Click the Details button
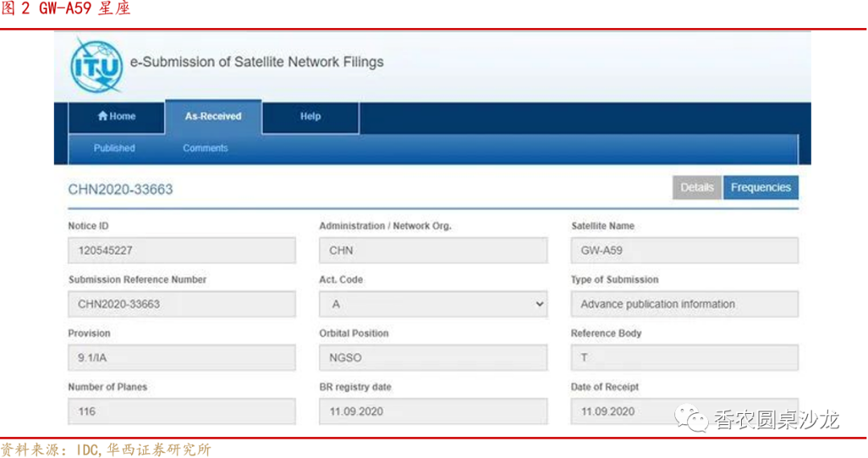Image resolution: width=868 pixels, height=458 pixels. click(x=697, y=187)
